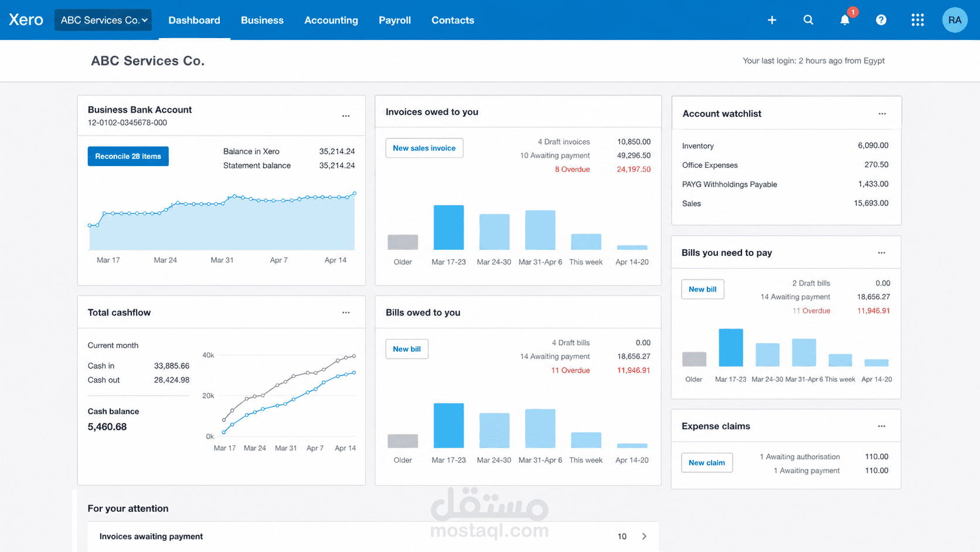Open 2 Draft bills link
This screenshot has height=552, width=980.
click(811, 283)
